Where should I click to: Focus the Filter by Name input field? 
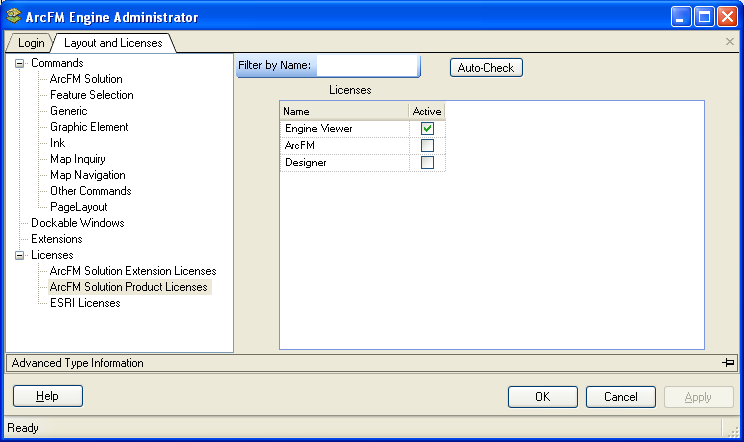click(x=367, y=65)
